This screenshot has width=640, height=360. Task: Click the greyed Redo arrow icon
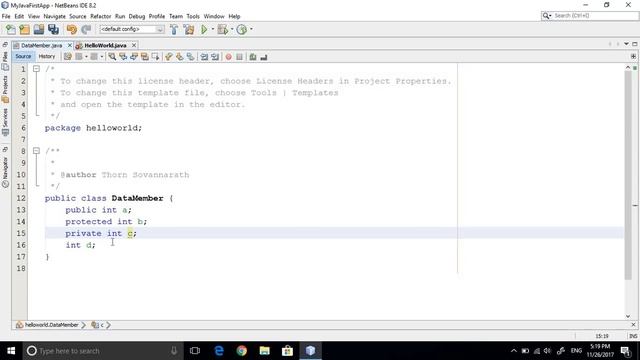(86, 29)
